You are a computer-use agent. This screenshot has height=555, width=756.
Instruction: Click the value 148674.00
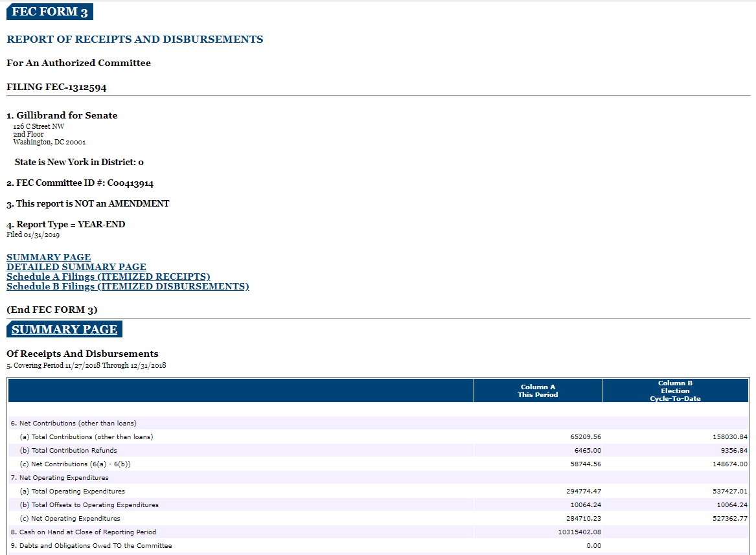pyautogui.click(x=730, y=464)
